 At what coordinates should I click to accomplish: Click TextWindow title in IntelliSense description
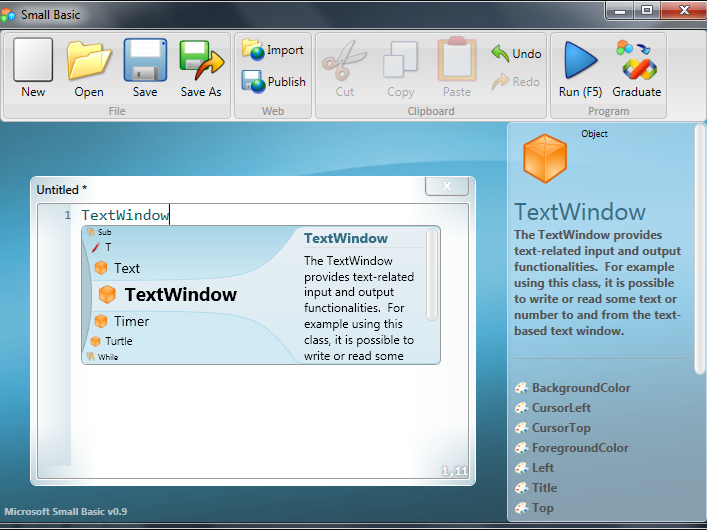346,238
